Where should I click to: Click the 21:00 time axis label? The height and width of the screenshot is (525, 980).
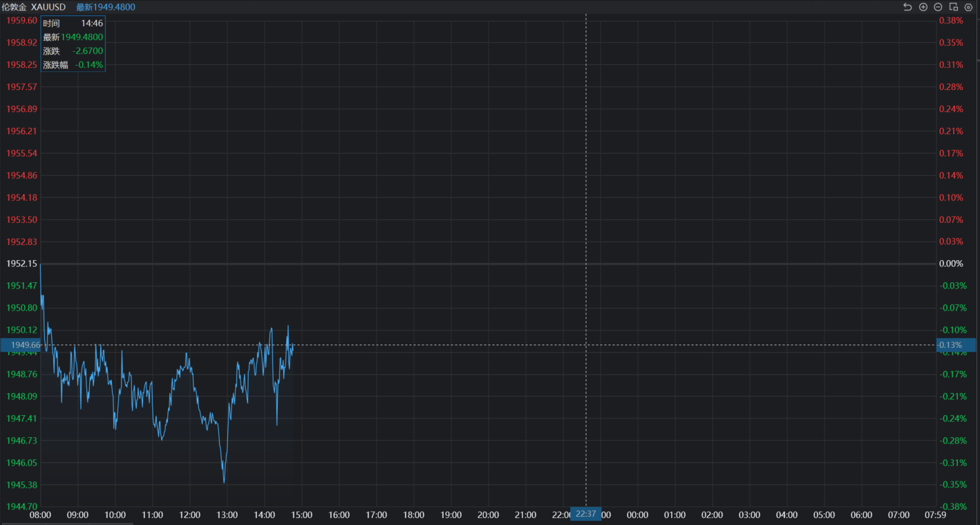click(525, 515)
